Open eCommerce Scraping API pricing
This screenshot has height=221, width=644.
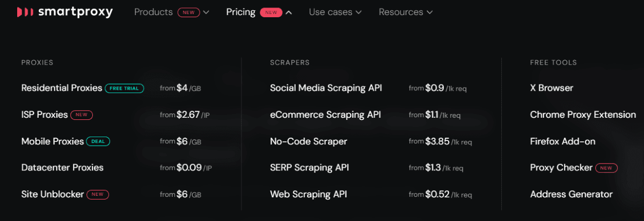pyautogui.click(x=325, y=115)
